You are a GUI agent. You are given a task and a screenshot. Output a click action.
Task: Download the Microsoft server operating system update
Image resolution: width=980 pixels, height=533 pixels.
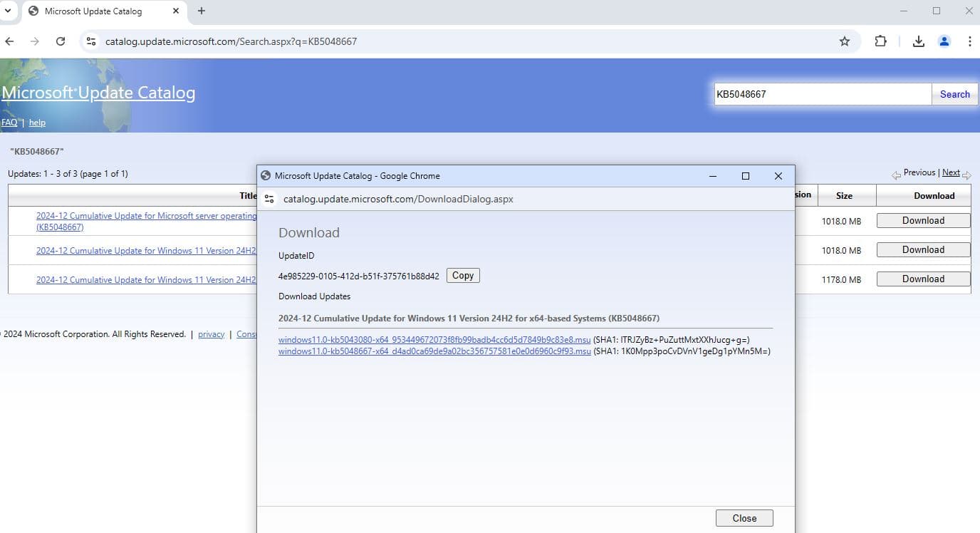[923, 220]
